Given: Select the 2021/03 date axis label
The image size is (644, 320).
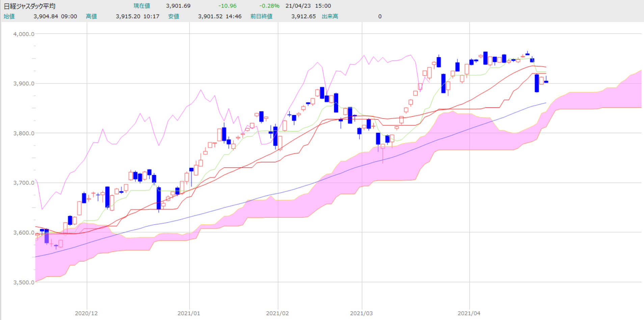Looking at the screenshot, I should pyautogui.click(x=361, y=314).
